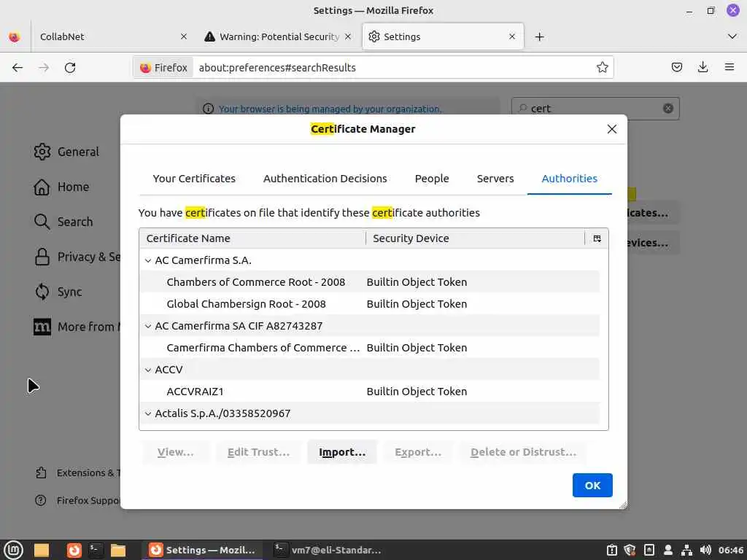
Task: Show the list all tabs chevron
Action: tap(732, 36)
